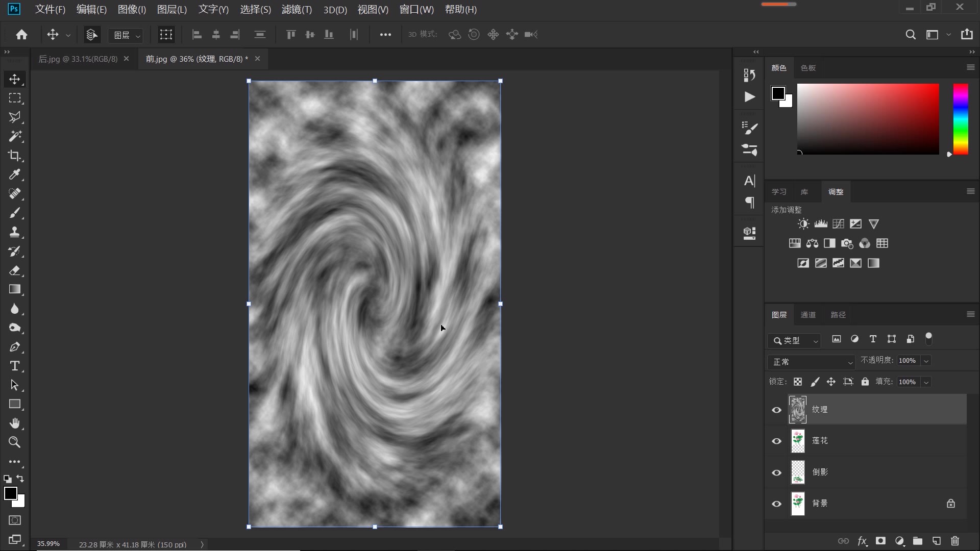Viewport: 980px width, 551px height.
Task: Open the 类型 layer filter dropdown
Action: pyautogui.click(x=795, y=340)
